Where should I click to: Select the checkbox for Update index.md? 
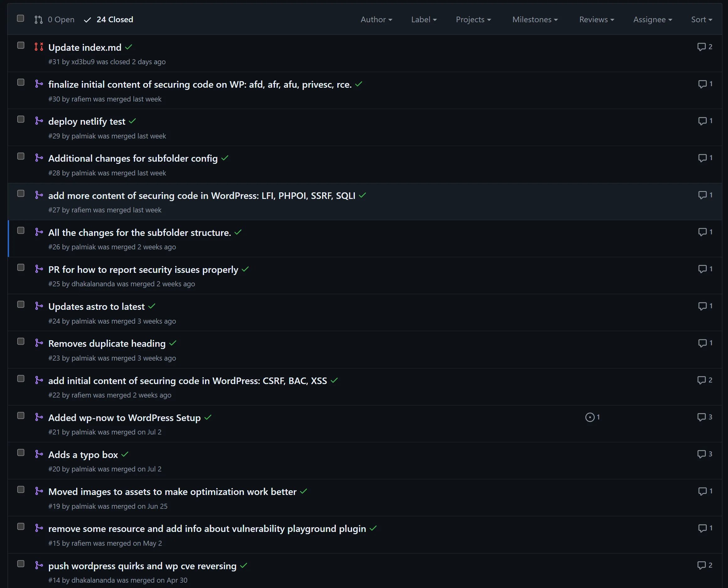[x=21, y=45]
